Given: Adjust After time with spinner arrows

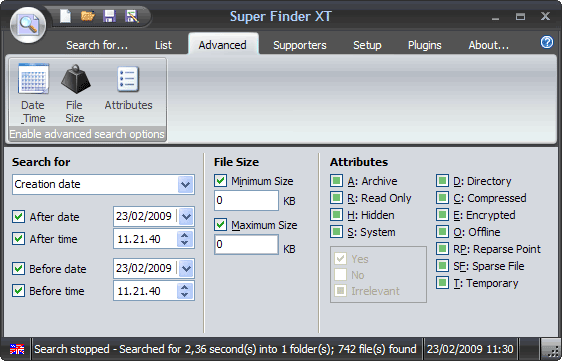Looking at the screenshot, I should click(x=185, y=239).
